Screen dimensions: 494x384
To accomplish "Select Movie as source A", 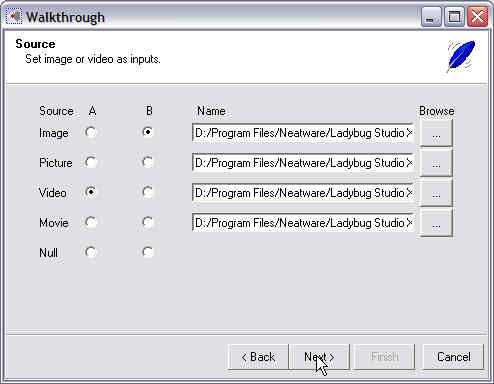I will (91, 222).
